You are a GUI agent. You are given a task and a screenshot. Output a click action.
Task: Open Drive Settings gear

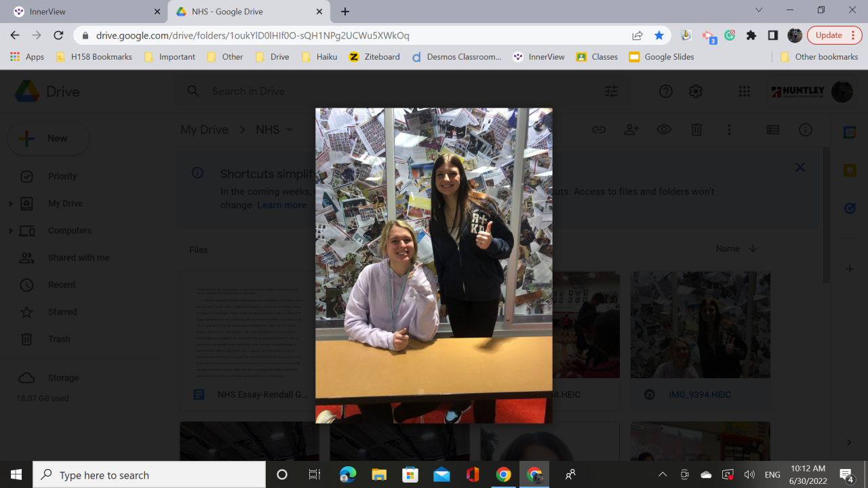[696, 91]
